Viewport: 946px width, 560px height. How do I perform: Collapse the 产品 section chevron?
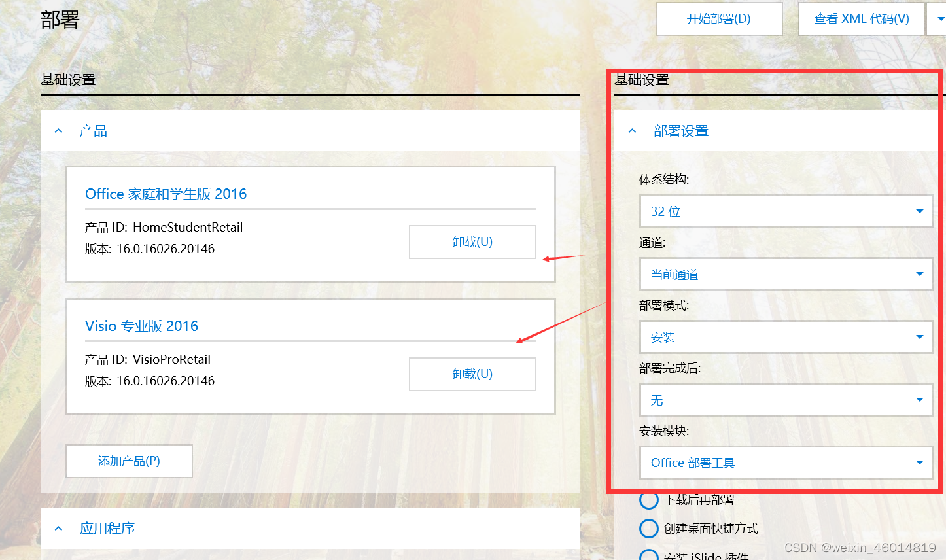click(x=58, y=130)
